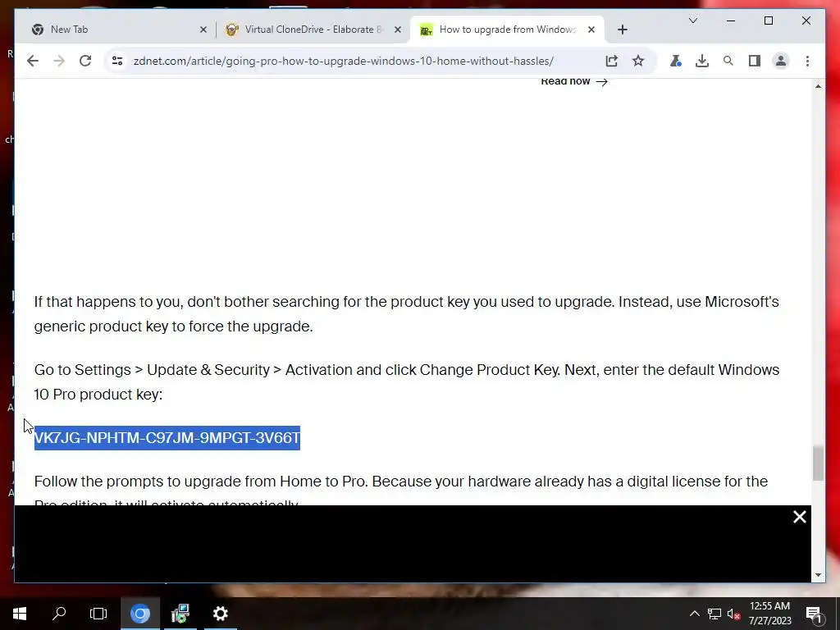Viewport: 840px width, 630px height.
Task: Expand the tab search chevron
Action: 692,21
